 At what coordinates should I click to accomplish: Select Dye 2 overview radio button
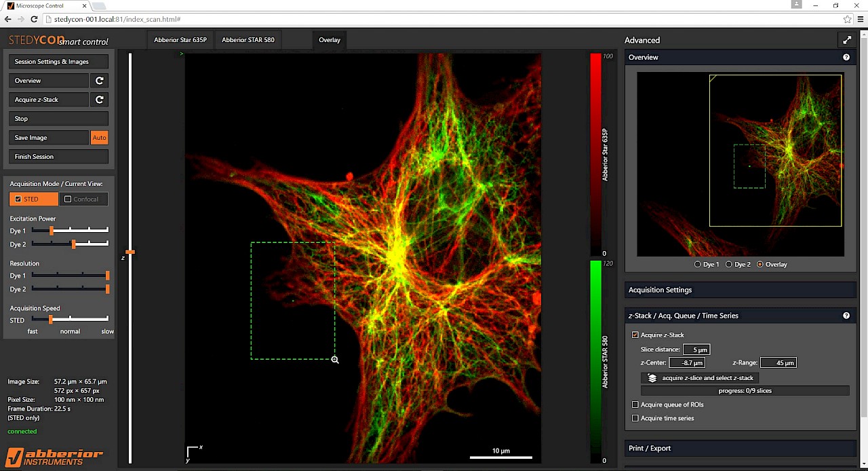(729, 265)
